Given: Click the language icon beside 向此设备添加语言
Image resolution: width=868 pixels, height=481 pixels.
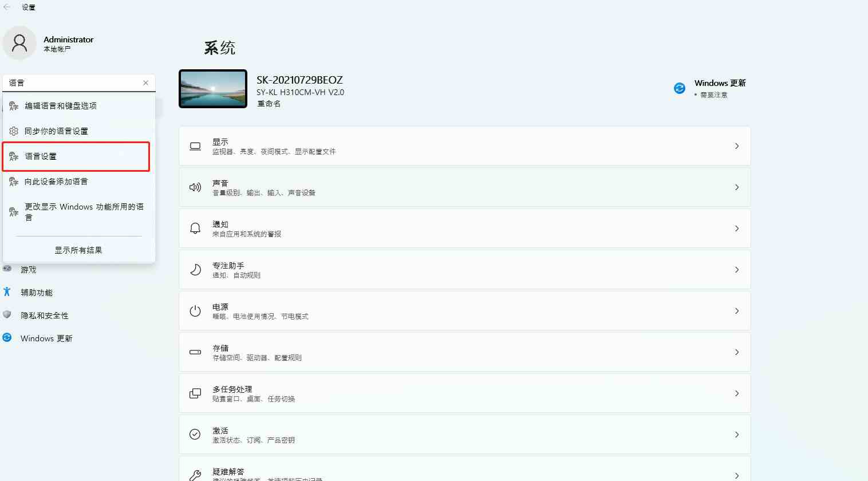Looking at the screenshot, I should pyautogui.click(x=14, y=182).
